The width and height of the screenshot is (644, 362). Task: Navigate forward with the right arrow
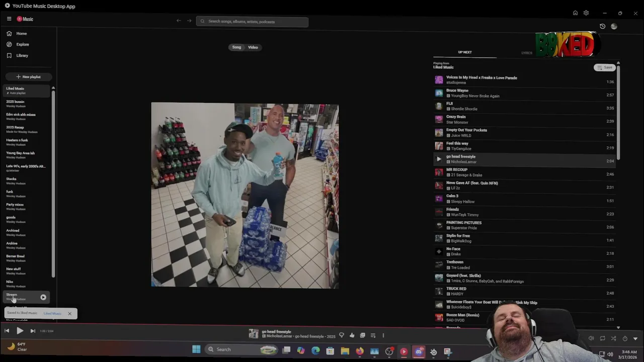(x=189, y=21)
